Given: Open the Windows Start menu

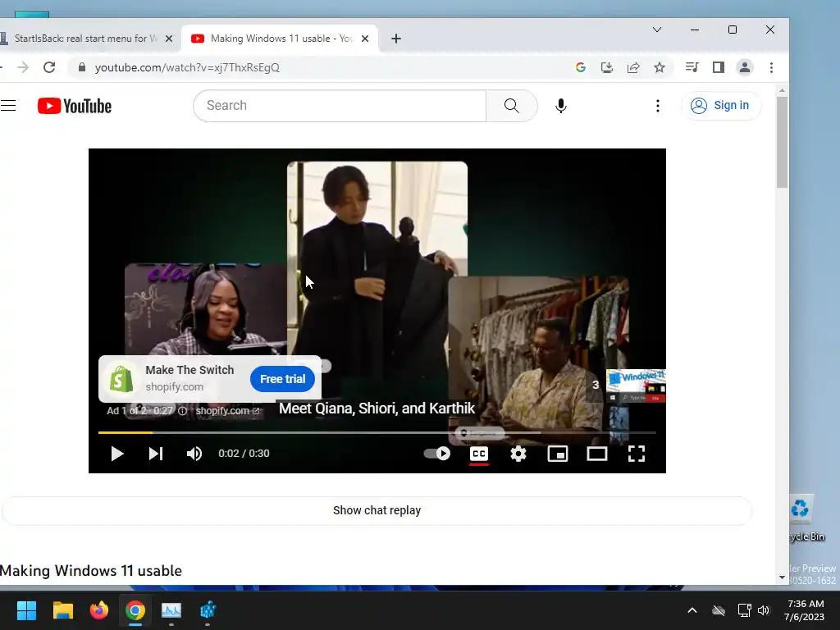Looking at the screenshot, I should point(26,610).
